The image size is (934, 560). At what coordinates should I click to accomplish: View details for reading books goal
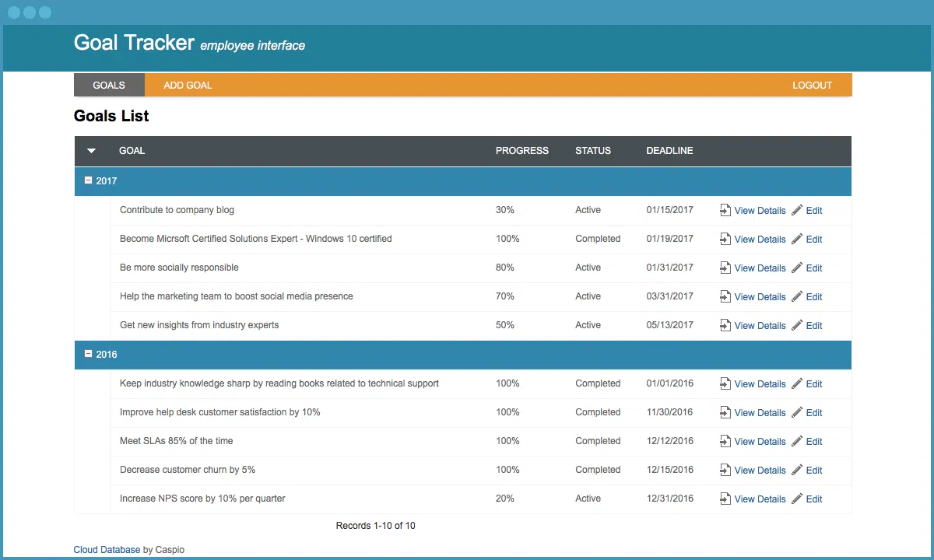[x=760, y=384]
